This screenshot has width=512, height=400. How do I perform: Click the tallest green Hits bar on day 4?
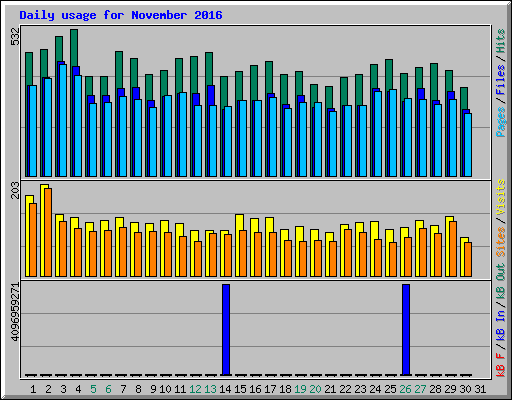[74, 47]
